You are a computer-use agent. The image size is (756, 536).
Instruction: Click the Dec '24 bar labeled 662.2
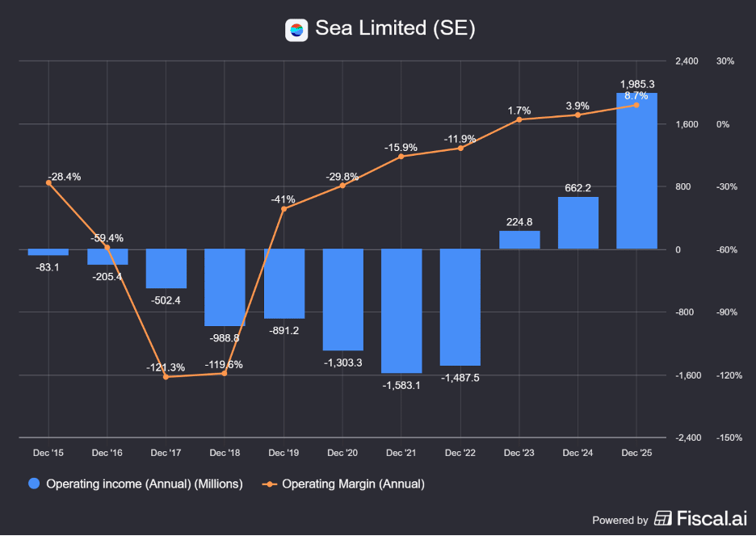pos(578,223)
